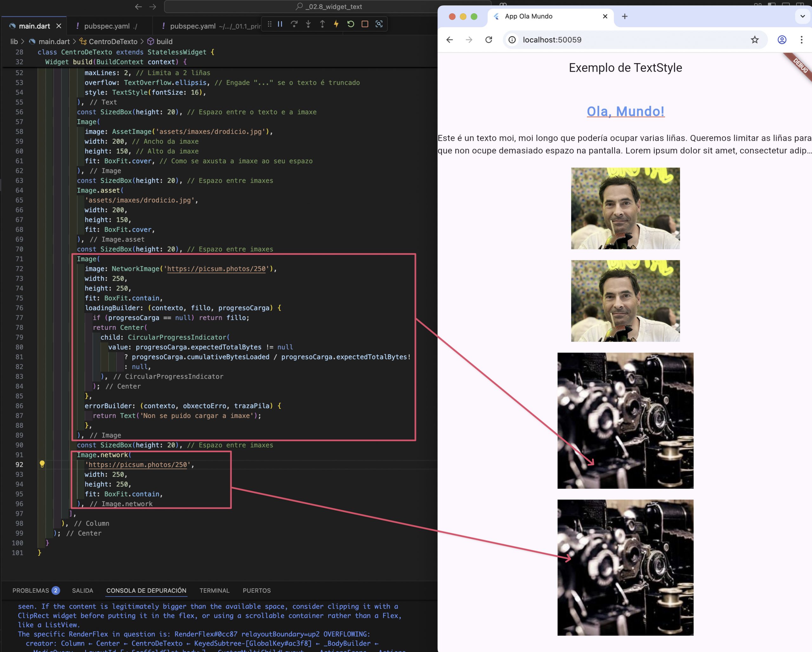Click the lightbulb quick-fix icon on line 92
Viewport: 812px width, 652px height.
pyautogui.click(x=42, y=464)
